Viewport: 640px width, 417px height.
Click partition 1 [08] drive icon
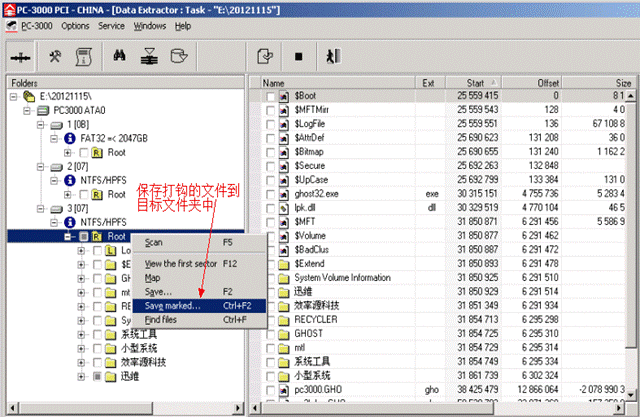click(x=56, y=125)
